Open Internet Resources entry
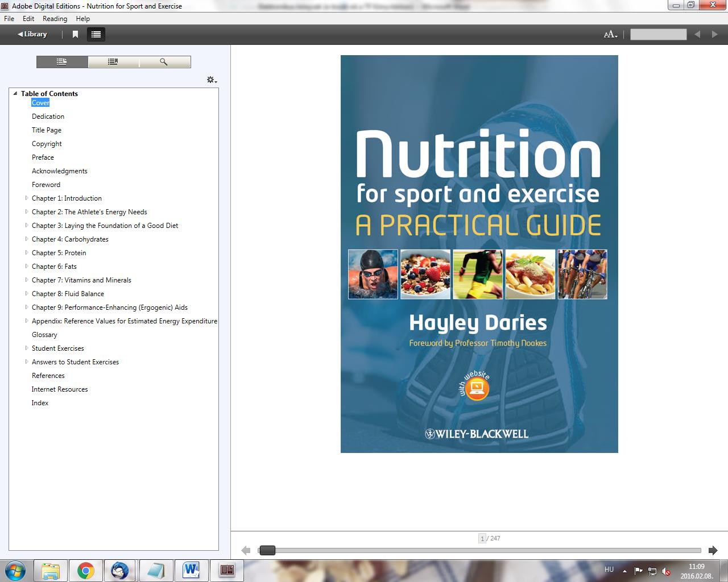Viewport: 728px width, 582px height. click(60, 389)
